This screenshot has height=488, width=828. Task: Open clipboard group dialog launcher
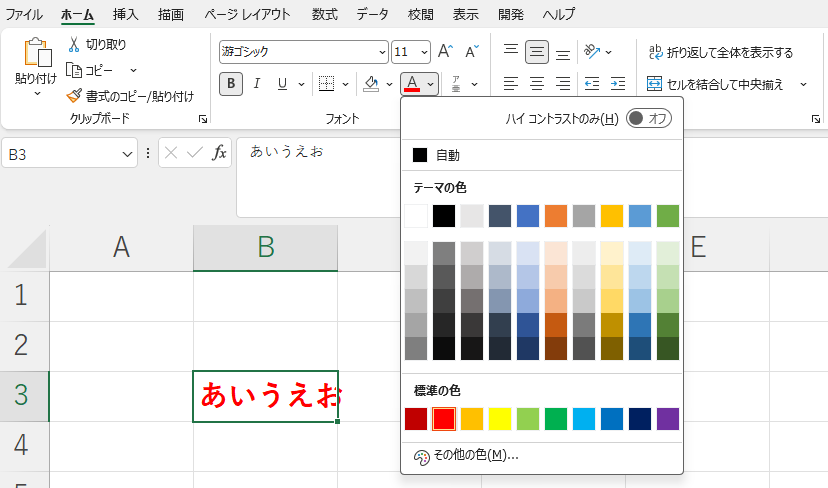203,119
